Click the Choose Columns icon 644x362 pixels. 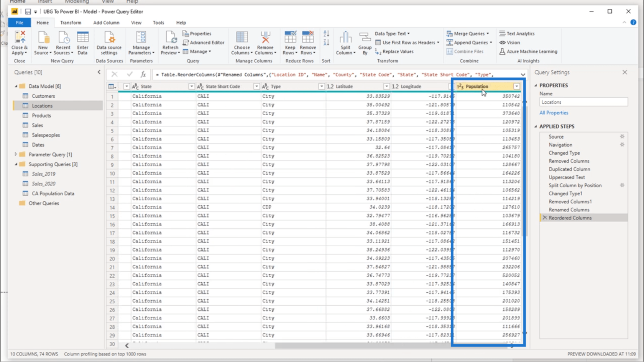pyautogui.click(x=242, y=38)
